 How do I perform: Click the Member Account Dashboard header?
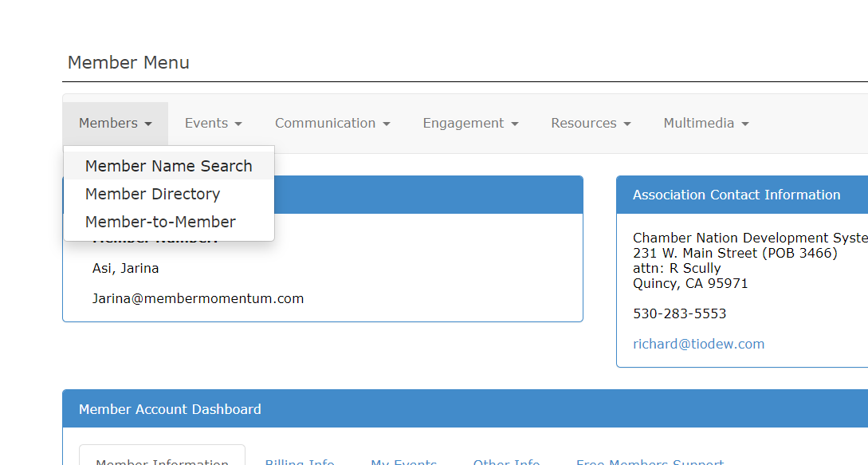pyautogui.click(x=170, y=409)
